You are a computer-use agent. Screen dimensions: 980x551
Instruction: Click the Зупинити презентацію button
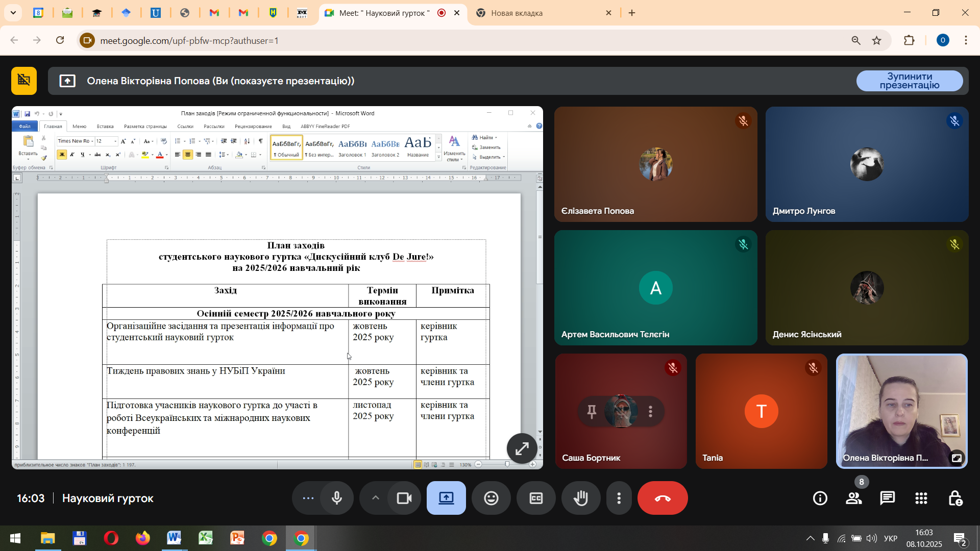(x=909, y=81)
